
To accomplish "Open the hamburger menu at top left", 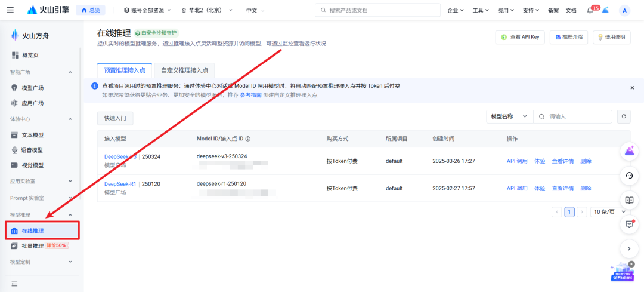I will click(x=10, y=10).
